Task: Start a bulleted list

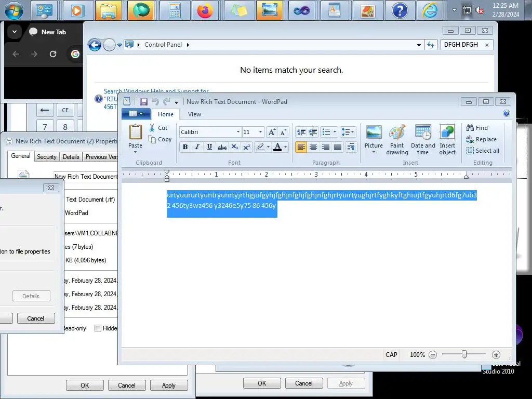Action: pyautogui.click(x=326, y=131)
